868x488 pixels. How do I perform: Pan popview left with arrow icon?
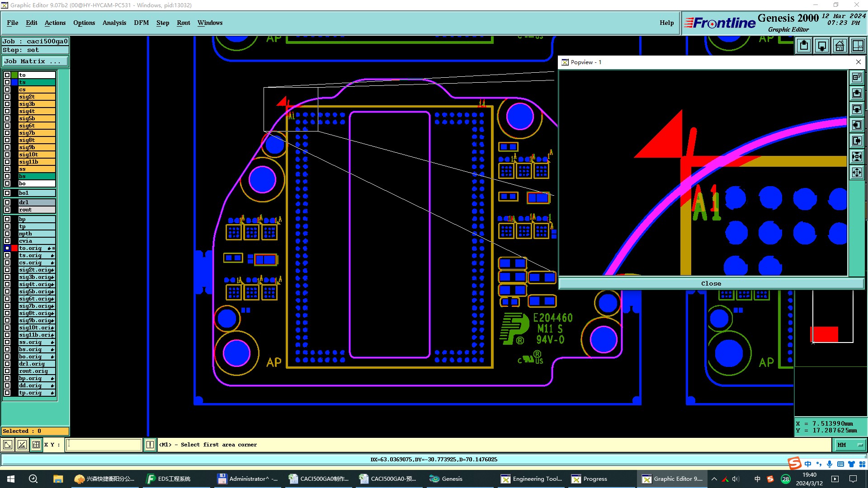[x=857, y=125]
